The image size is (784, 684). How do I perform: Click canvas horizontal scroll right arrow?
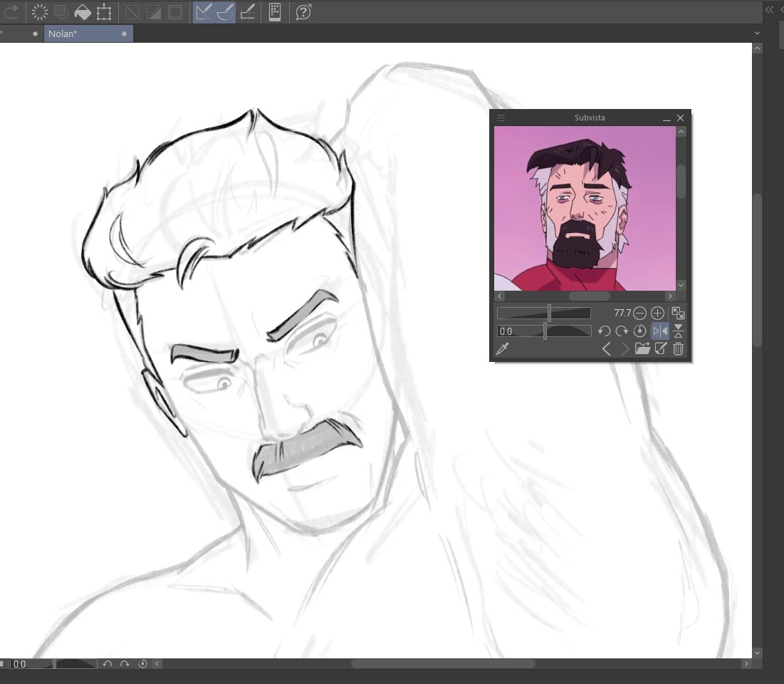746,663
